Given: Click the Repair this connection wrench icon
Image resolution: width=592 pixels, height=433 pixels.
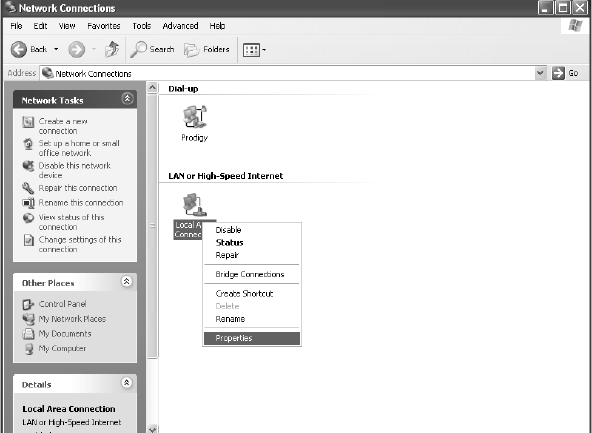Looking at the screenshot, I should pos(28,188).
